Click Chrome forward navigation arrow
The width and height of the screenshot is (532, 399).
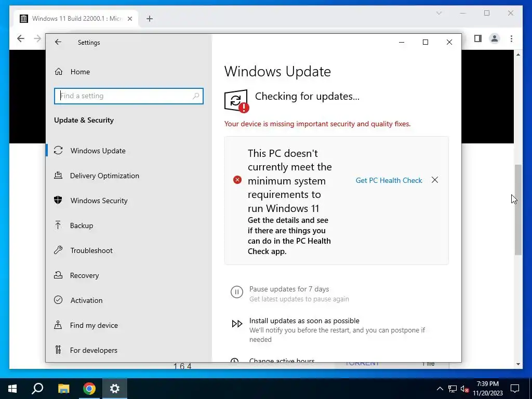point(37,38)
